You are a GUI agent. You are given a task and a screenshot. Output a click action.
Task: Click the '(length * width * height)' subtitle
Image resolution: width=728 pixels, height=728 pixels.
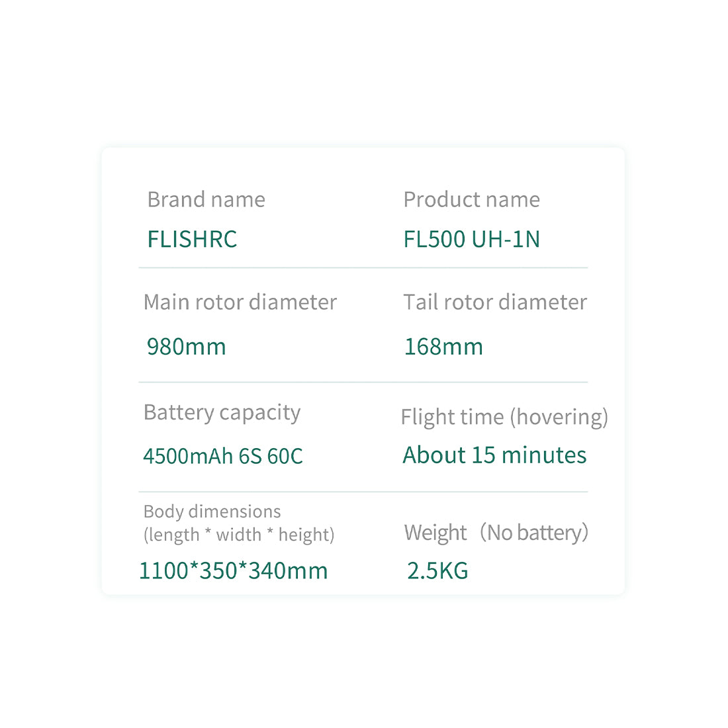coord(239,535)
